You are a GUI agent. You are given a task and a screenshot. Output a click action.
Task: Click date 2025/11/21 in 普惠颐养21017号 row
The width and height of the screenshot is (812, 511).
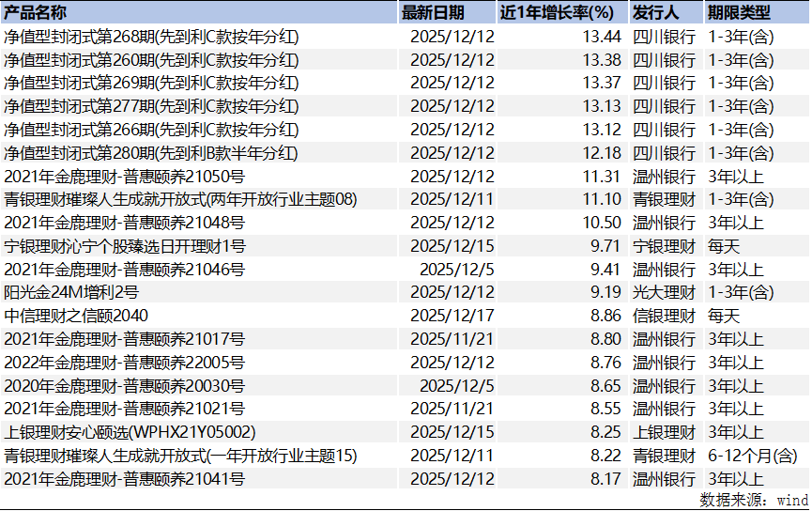(452, 339)
